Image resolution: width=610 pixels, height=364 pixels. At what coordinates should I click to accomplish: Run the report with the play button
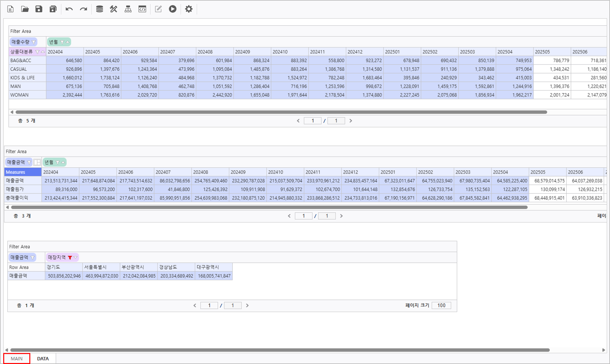(x=172, y=9)
